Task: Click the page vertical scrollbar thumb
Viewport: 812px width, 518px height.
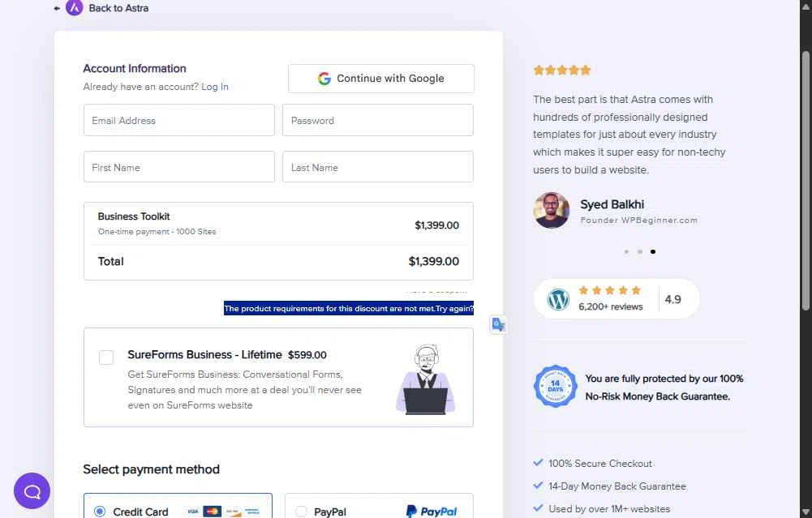Action: click(x=806, y=181)
